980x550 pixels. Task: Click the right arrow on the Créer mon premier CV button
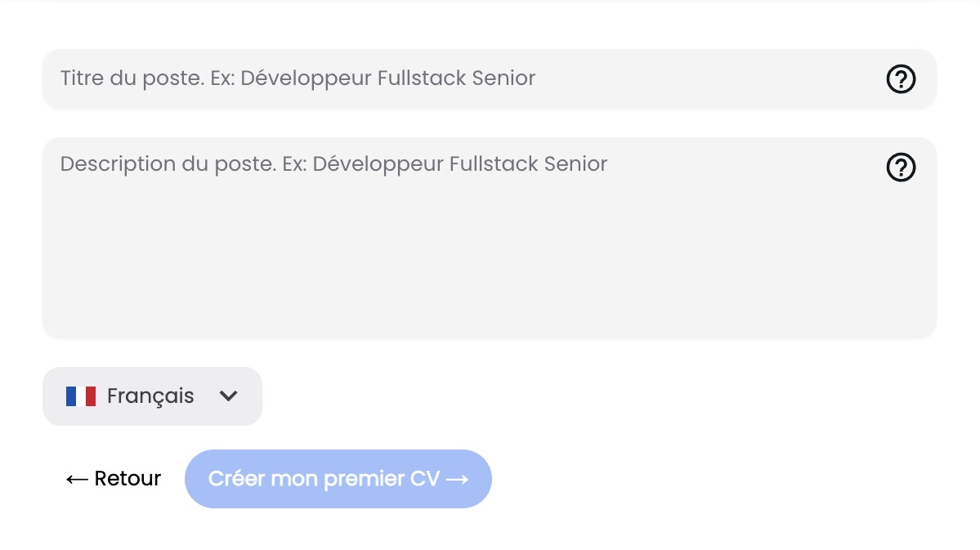tap(458, 480)
